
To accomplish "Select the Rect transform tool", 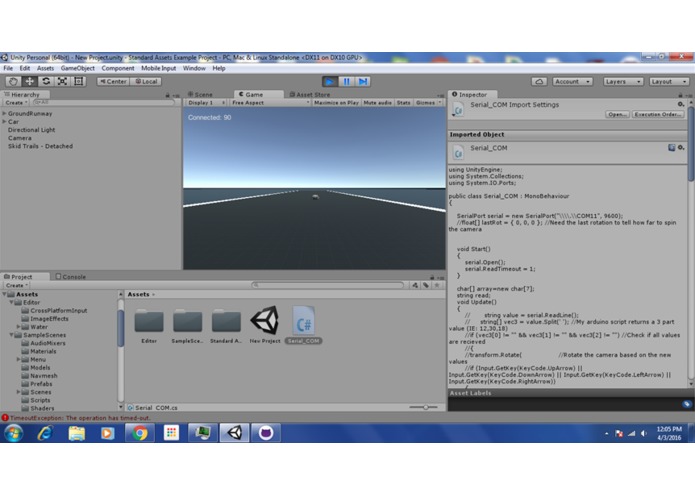I will click(x=78, y=82).
